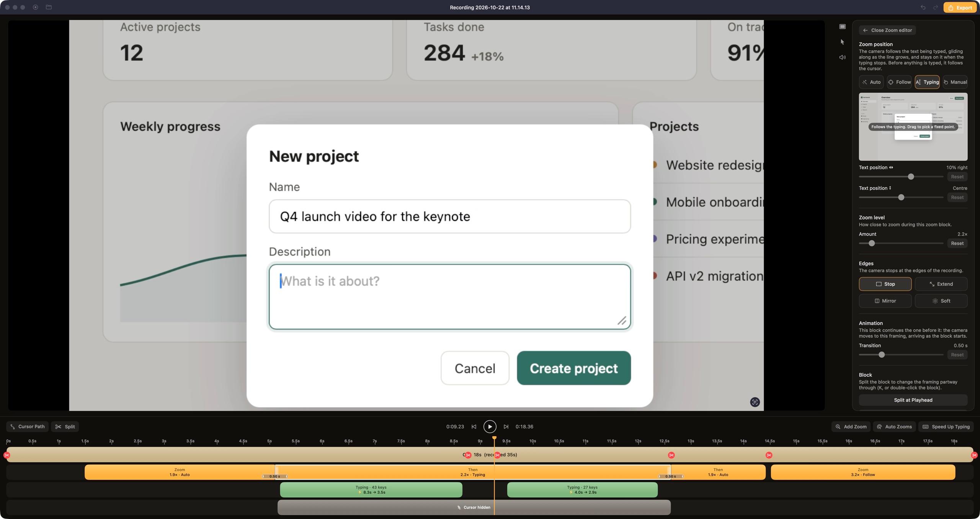
Task: Click the redo arrow icon
Action: (x=935, y=7)
